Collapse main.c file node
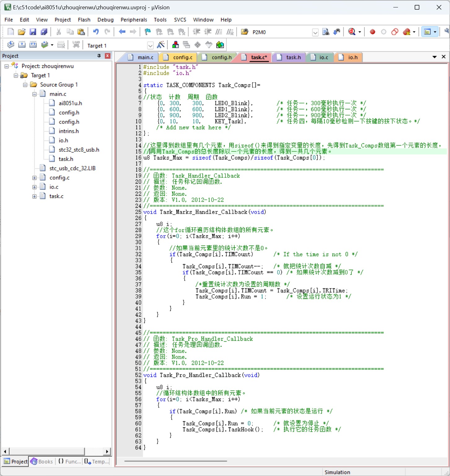The image size is (450, 476). pos(34,94)
